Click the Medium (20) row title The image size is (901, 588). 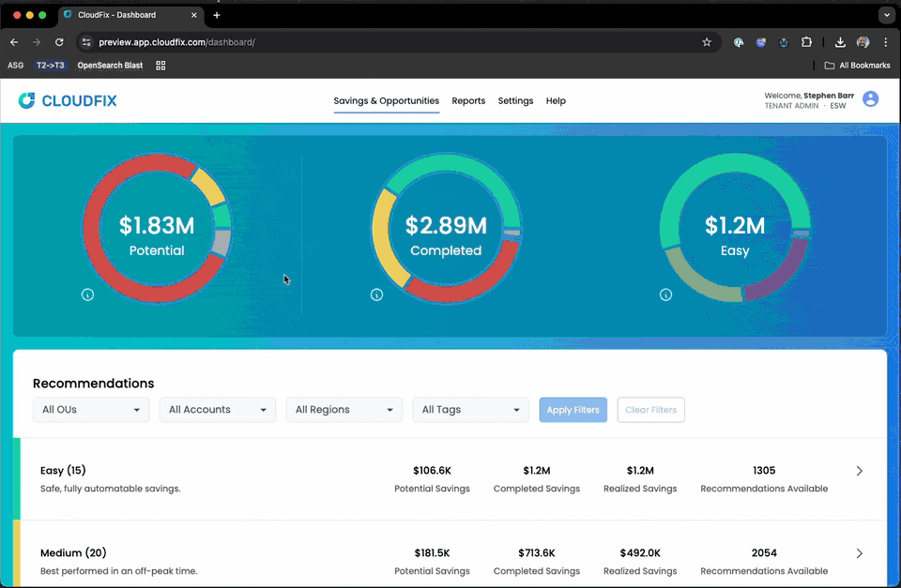pyautogui.click(x=73, y=553)
